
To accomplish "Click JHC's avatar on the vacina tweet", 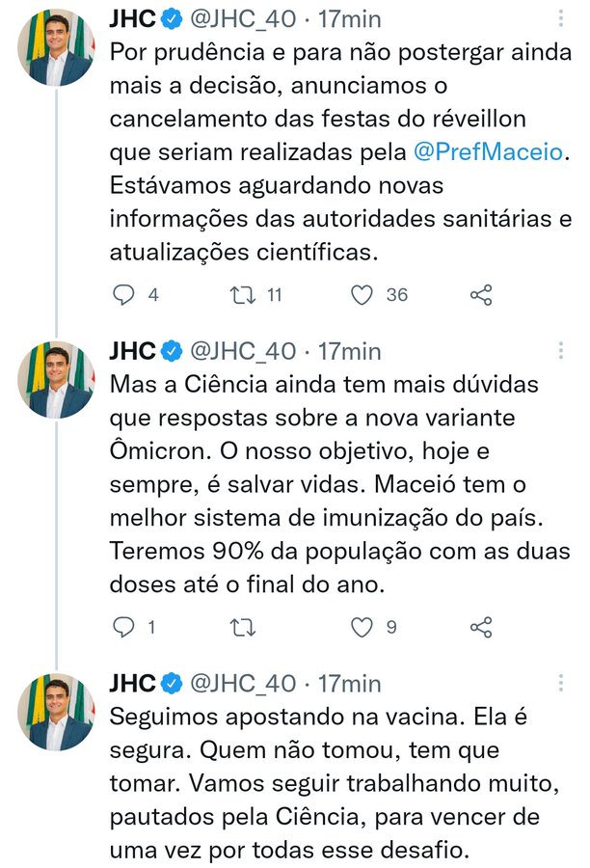I will pos(57,713).
